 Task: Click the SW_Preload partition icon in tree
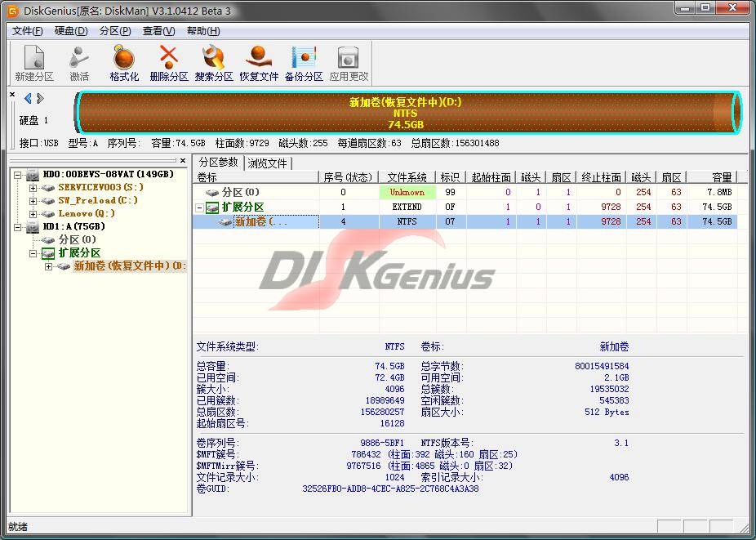click(47, 200)
